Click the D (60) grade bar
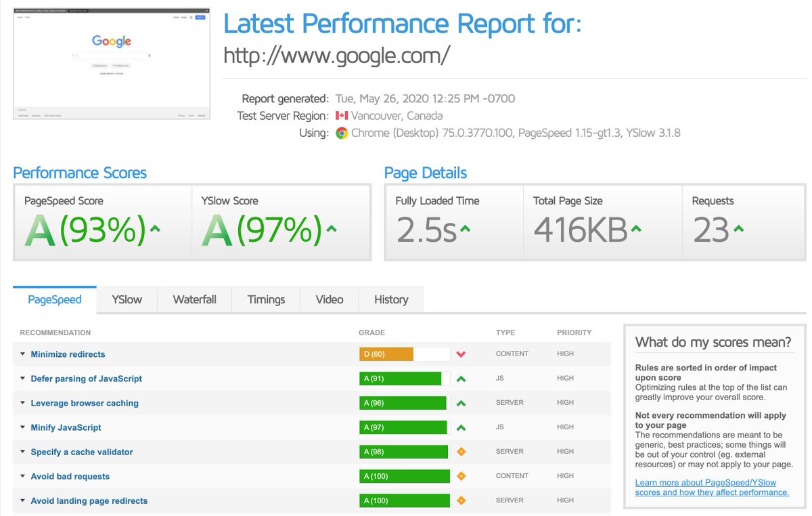The width and height of the screenshot is (812, 516). coord(405,354)
